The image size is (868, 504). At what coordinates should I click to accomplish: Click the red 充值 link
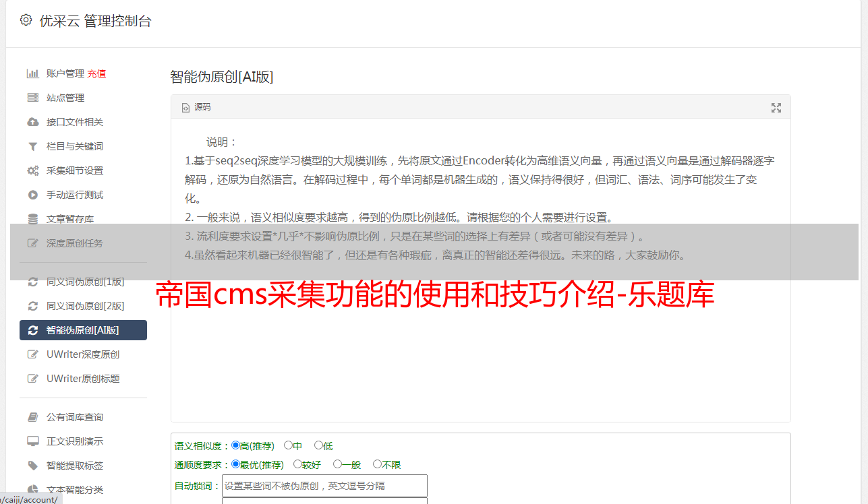tap(96, 73)
